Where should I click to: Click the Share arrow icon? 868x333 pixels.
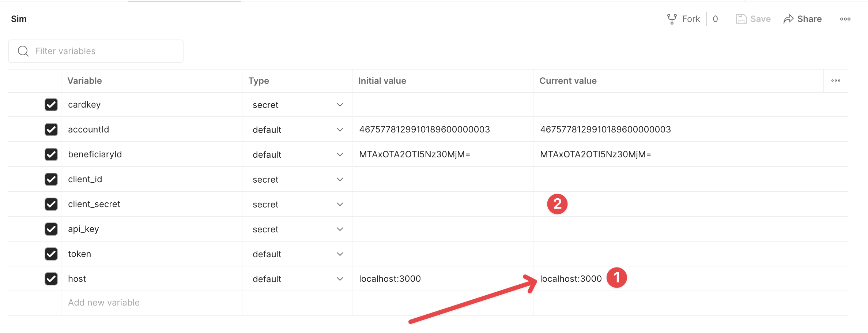pos(788,19)
